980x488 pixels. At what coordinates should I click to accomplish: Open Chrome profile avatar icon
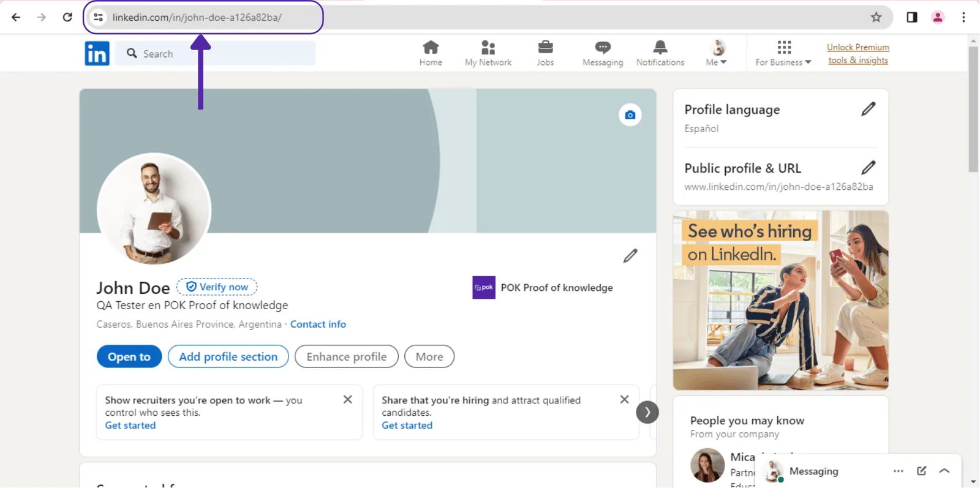coord(938,17)
